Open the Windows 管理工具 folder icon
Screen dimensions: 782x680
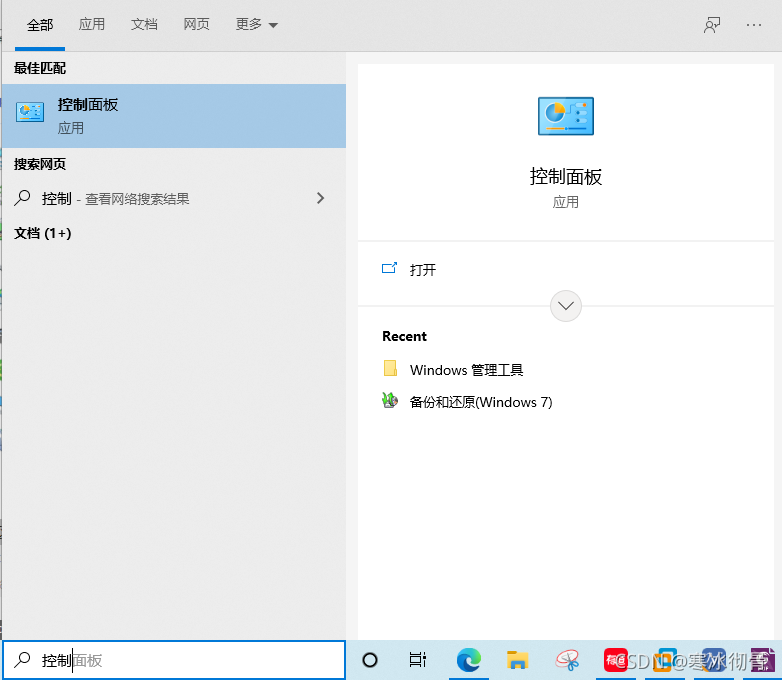click(390, 369)
